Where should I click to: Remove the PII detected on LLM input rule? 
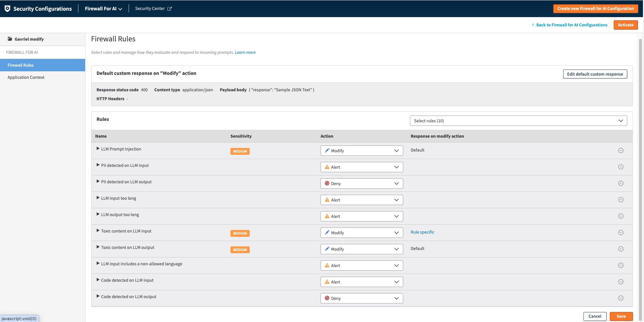620,167
